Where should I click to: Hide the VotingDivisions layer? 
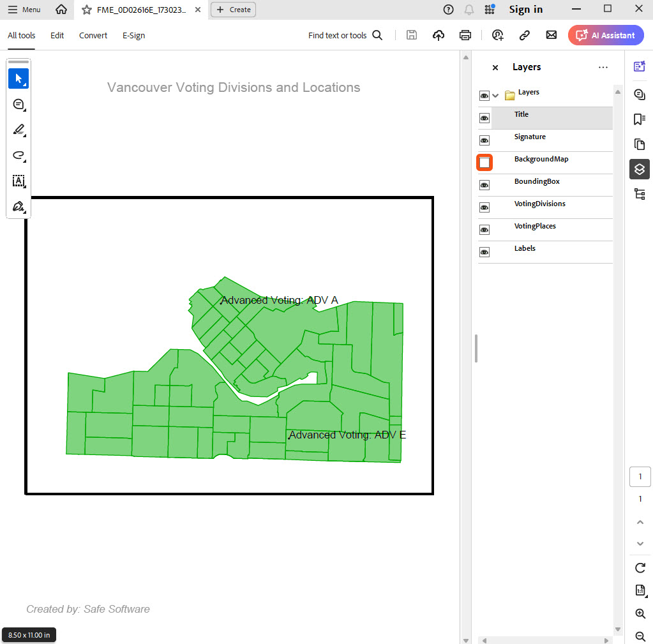[x=484, y=207]
